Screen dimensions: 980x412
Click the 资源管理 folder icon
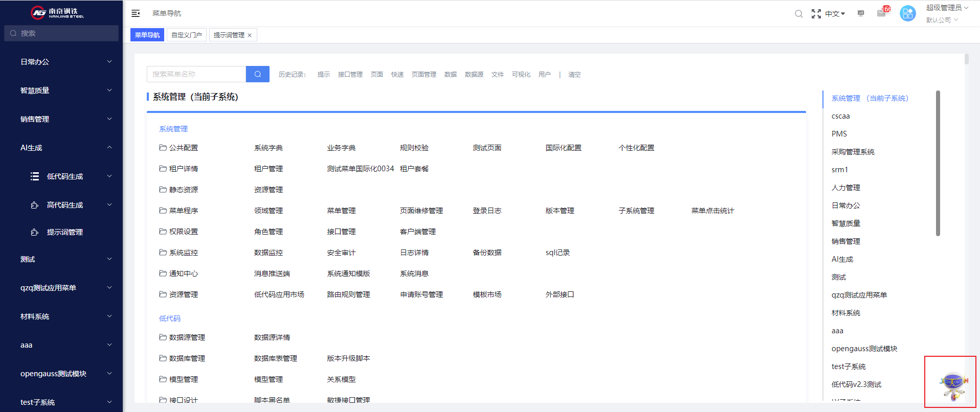coord(163,294)
